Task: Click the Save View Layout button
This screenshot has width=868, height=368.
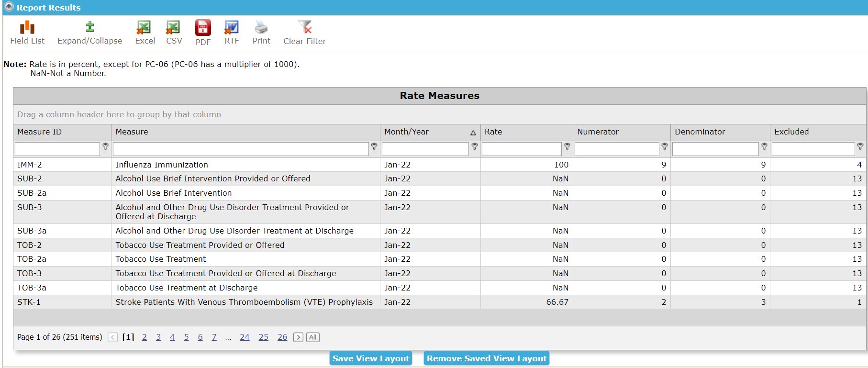Action: [x=371, y=358]
